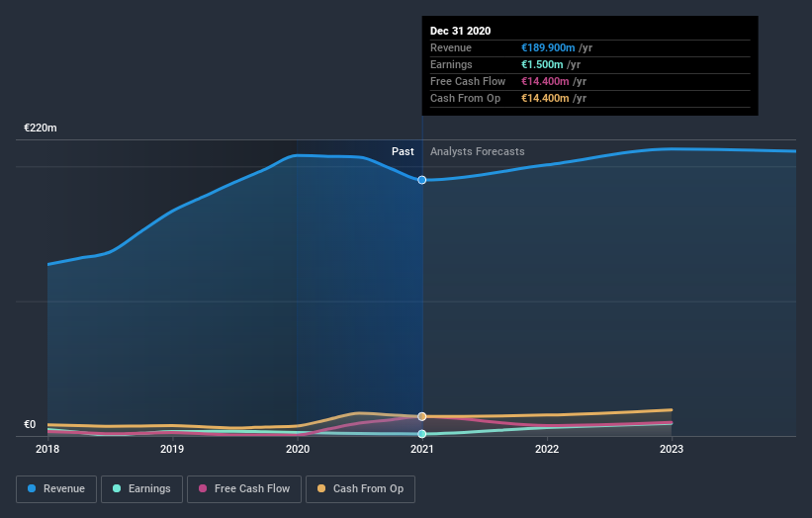Click the €189.900m Revenue value in tooltip
The width and height of the screenshot is (812, 518).
[548, 47]
